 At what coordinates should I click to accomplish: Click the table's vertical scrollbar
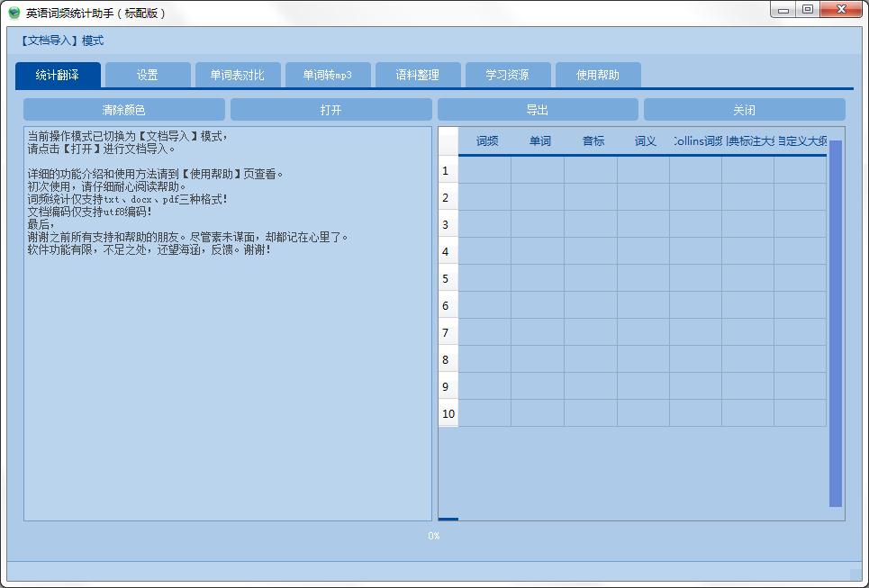[x=835, y=324]
